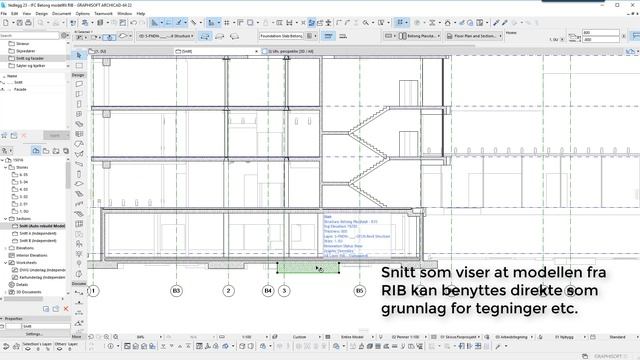Open the File menu
Screen dimensions: 640x360
click(4, 13)
